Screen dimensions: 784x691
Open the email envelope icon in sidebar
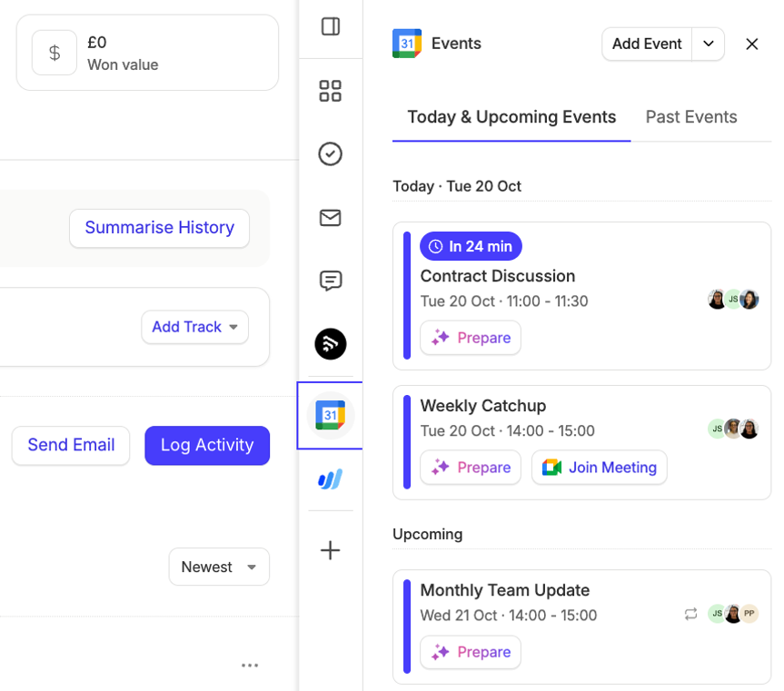point(330,218)
